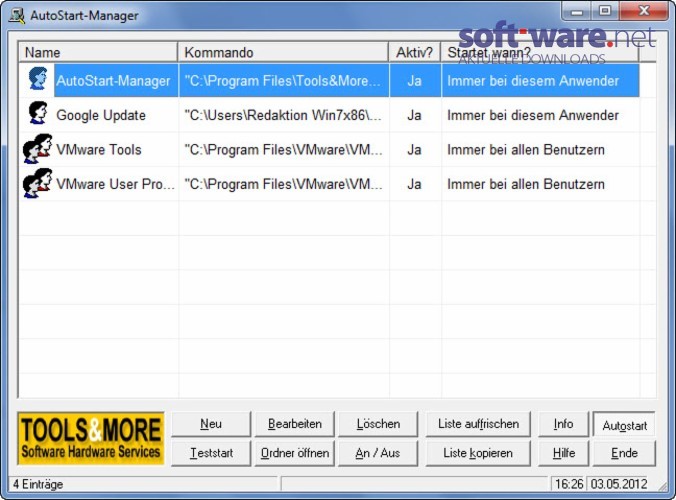Click AutoStart-Manager's Immer bei diesem Anwender

coord(533,81)
